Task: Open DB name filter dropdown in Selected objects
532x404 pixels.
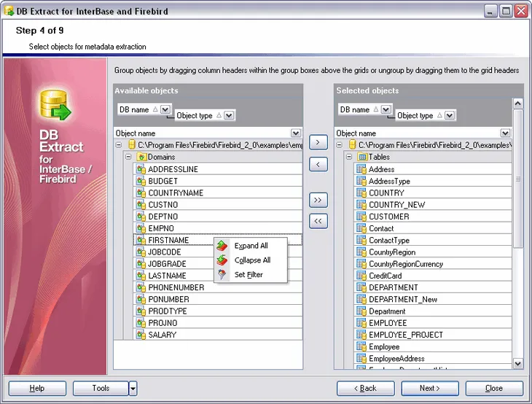Action: (386, 109)
